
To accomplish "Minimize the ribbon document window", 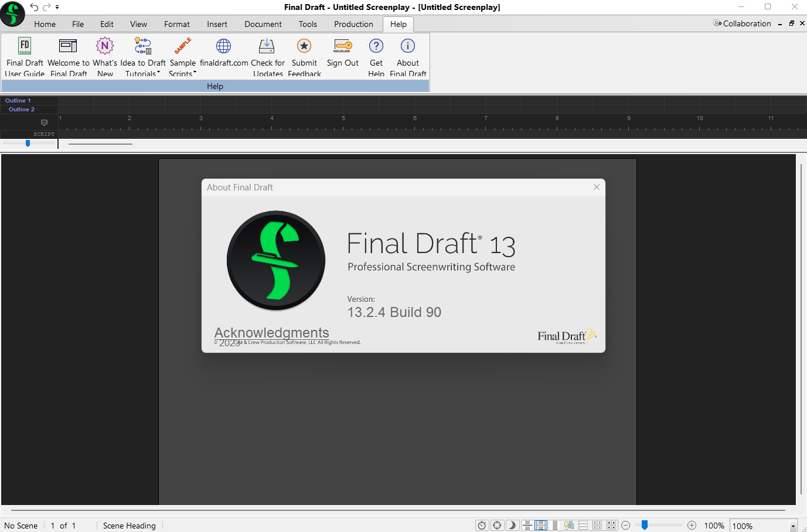I will click(780, 24).
